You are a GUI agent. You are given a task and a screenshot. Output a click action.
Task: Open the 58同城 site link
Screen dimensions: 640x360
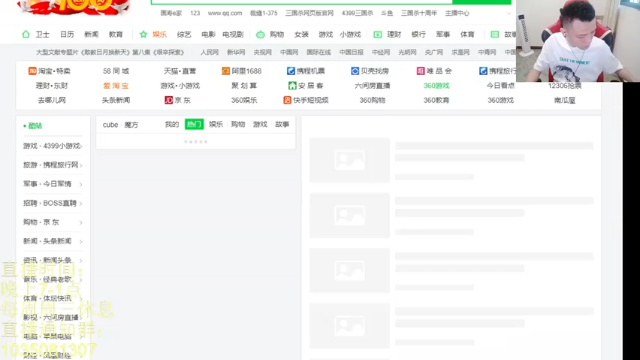point(116,71)
